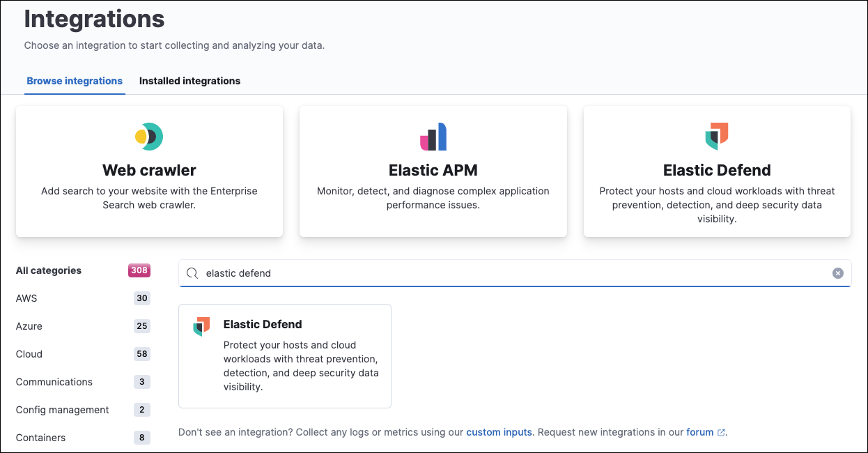
Task: Filter integrations by the AWS category
Action: (x=25, y=298)
